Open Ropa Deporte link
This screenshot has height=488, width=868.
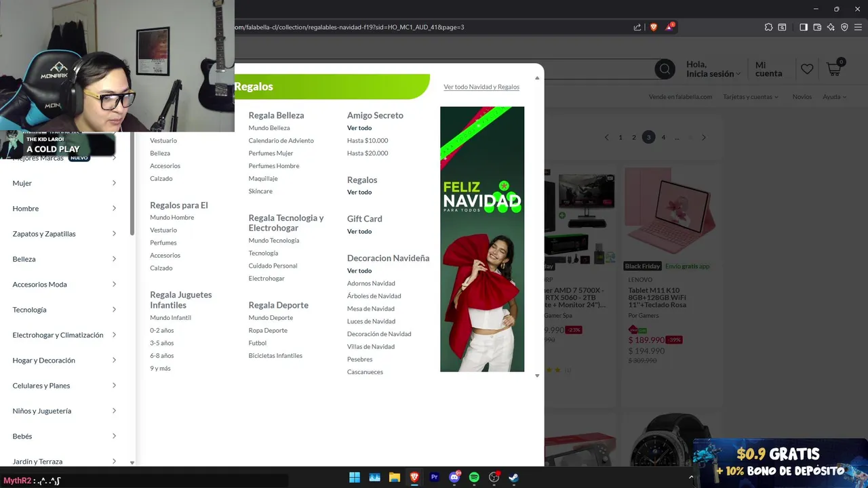point(268,331)
